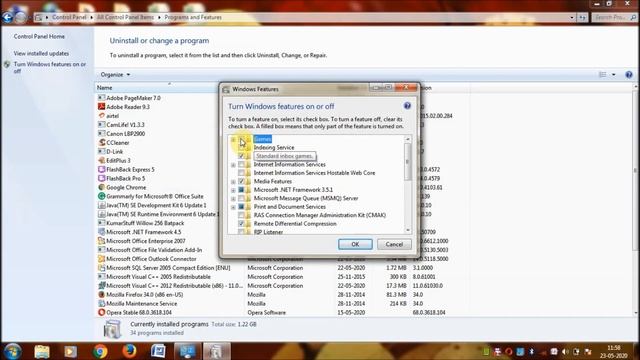Click All Control Panel Items breadcrumb
This screenshot has height=360, width=640.
click(125, 17)
